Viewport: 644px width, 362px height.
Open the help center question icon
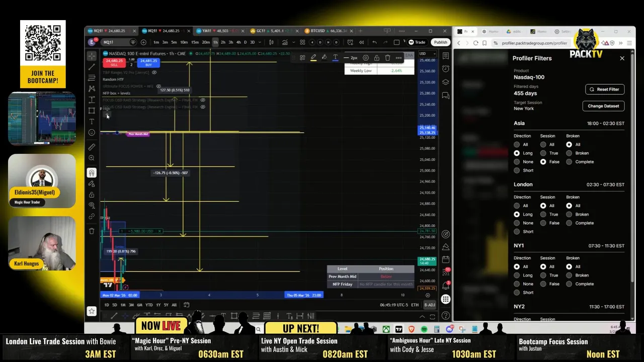coord(446,316)
